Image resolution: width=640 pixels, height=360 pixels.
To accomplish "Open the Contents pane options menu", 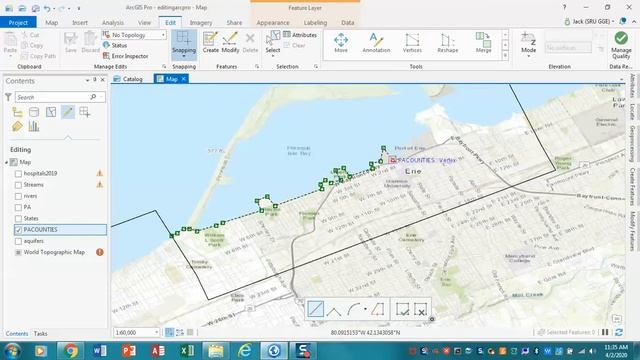I will (x=87, y=80).
